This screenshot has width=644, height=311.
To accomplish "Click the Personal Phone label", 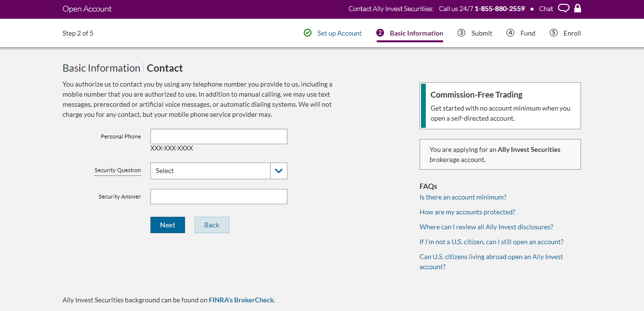I will pyautogui.click(x=121, y=137).
